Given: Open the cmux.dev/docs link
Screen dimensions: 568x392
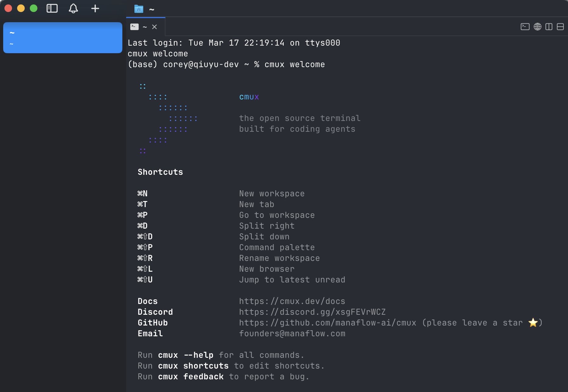Looking at the screenshot, I should click(292, 301).
